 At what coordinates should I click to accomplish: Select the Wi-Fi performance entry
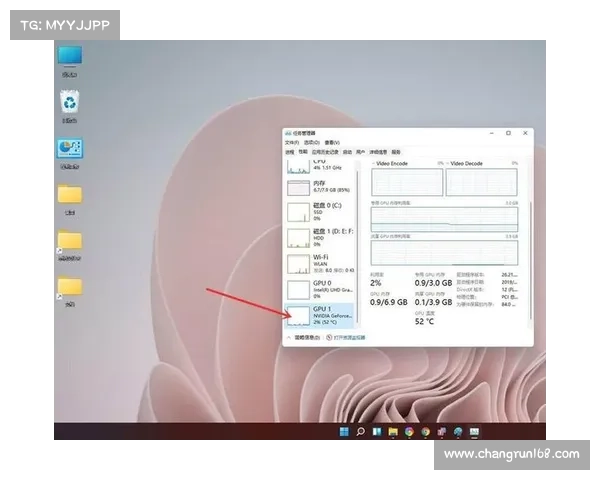pos(320,264)
